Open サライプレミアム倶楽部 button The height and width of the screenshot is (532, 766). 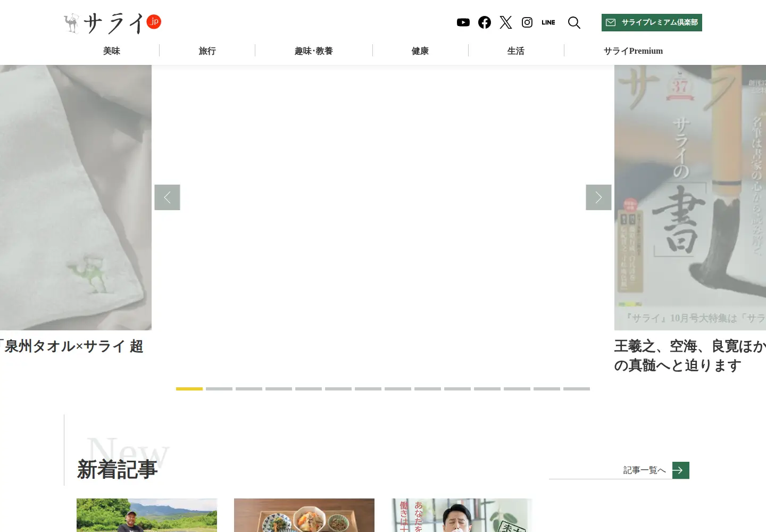click(x=652, y=22)
